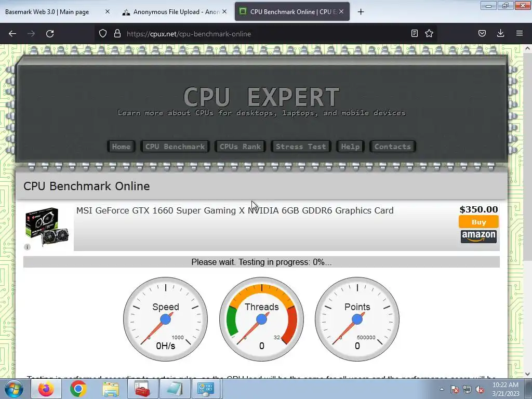Open the Downloads arrow icon
The height and width of the screenshot is (399, 532).
[500, 33]
